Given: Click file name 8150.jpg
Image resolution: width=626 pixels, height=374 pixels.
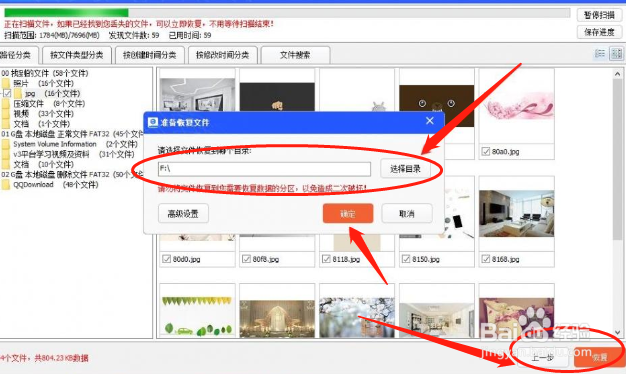Looking at the screenshot, I should click(x=426, y=259).
